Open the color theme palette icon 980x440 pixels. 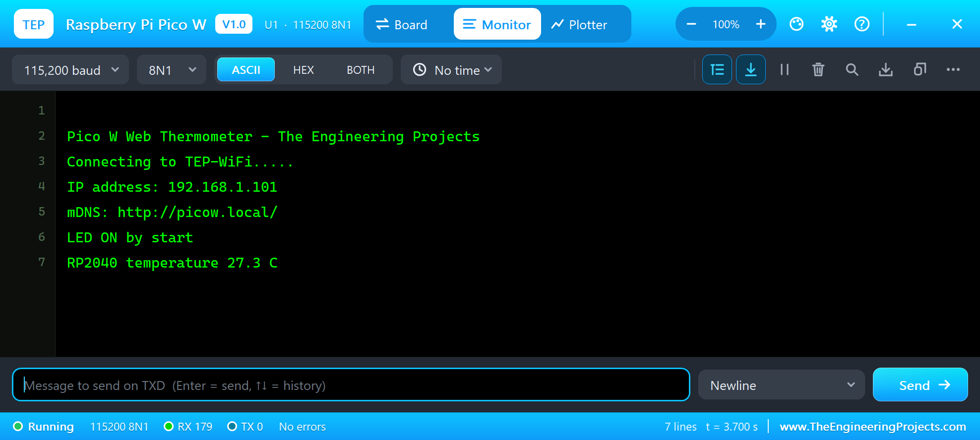(796, 24)
